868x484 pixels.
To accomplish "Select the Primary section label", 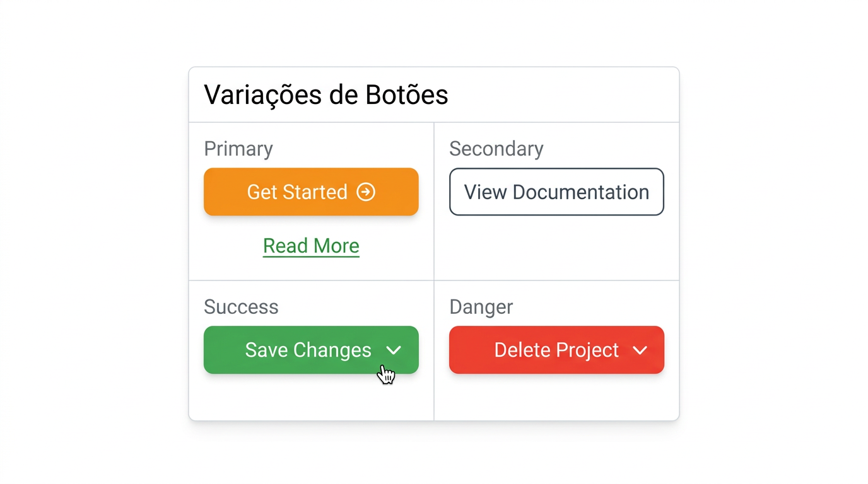I will (x=238, y=149).
